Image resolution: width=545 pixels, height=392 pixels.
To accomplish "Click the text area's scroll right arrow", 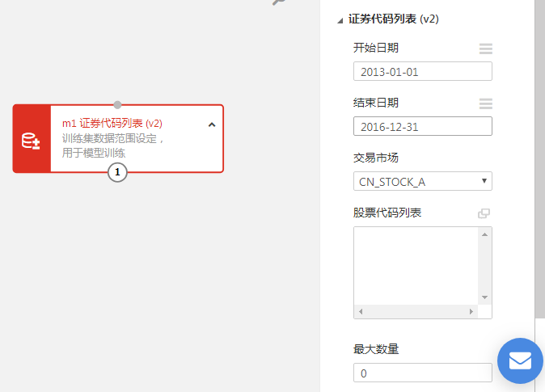I will (x=471, y=311).
